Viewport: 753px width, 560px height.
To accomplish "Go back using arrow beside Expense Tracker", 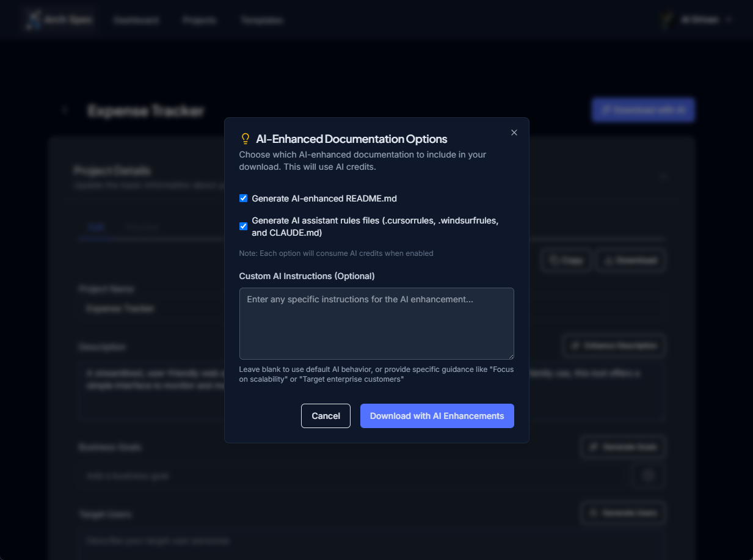I will (65, 111).
